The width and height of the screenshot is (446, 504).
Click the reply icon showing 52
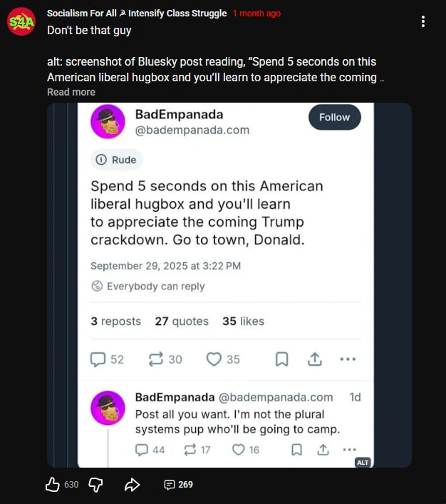98,359
